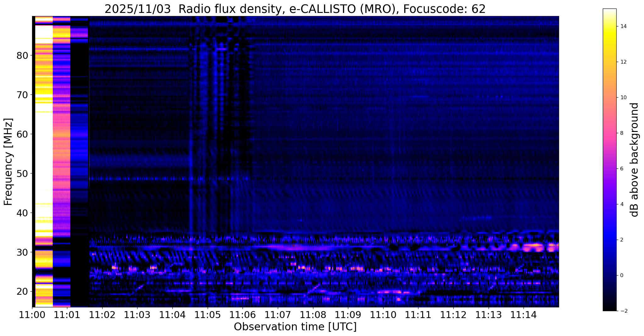Click the 11:09 time tick label
The width and height of the screenshot is (644, 336).
pos(348,315)
